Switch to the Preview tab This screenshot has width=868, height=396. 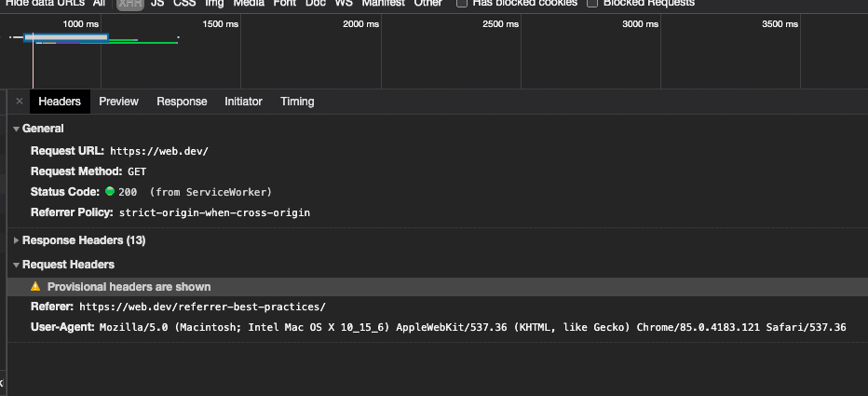[118, 102]
